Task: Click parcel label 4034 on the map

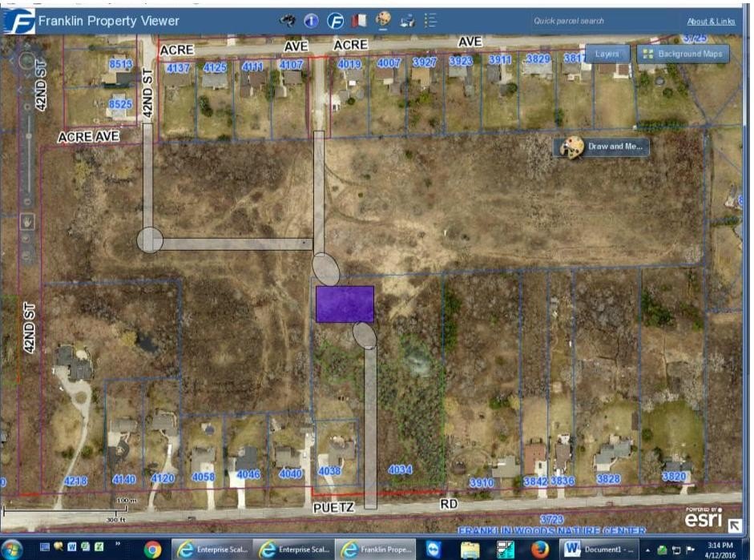Action: [x=400, y=469]
